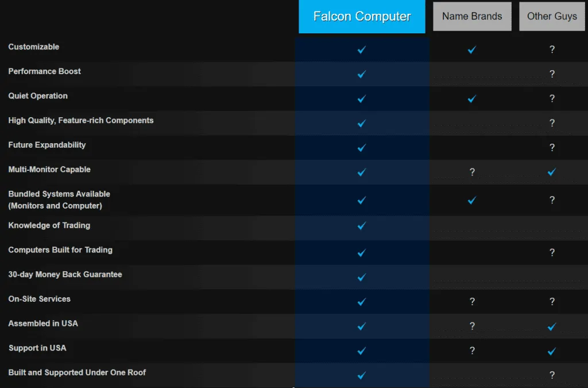This screenshot has width=588, height=388.
Task: Click Falcon Computer's Customizable checkmark
Action: click(362, 50)
